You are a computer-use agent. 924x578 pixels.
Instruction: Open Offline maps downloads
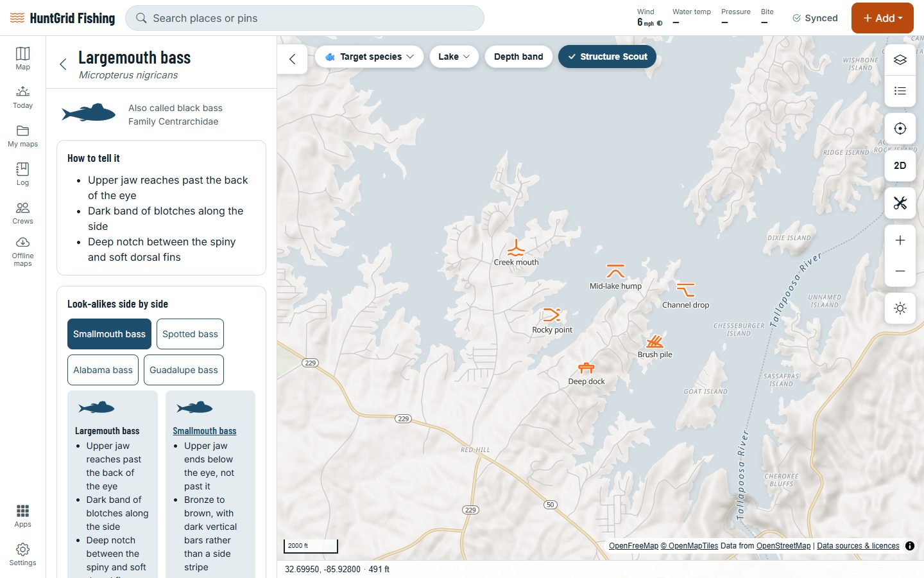[22, 251]
